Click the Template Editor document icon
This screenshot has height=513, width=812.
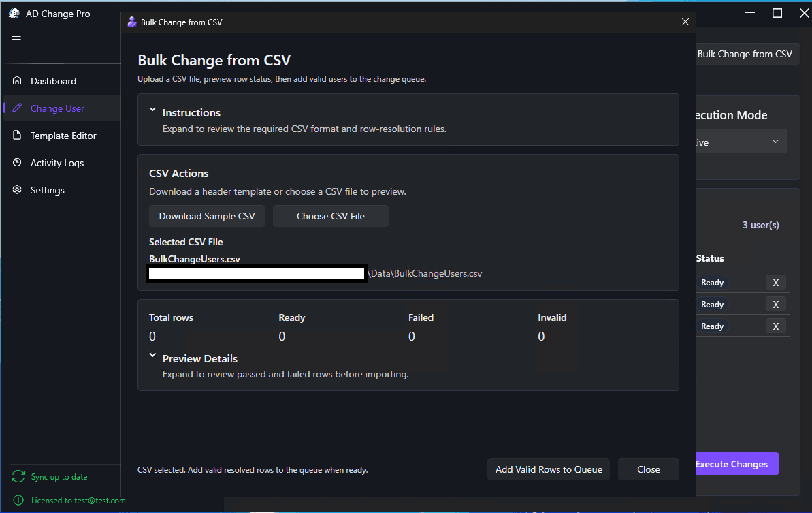pyautogui.click(x=17, y=136)
